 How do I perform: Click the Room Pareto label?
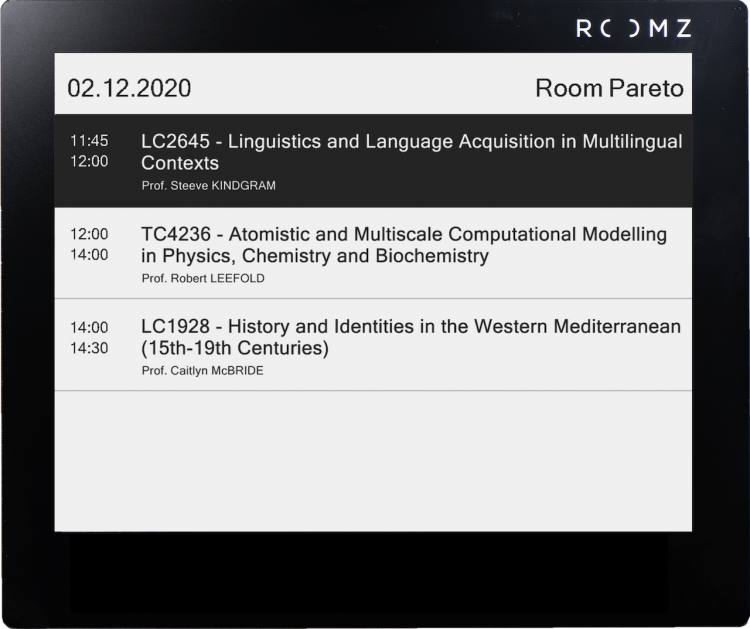[609, 88]
